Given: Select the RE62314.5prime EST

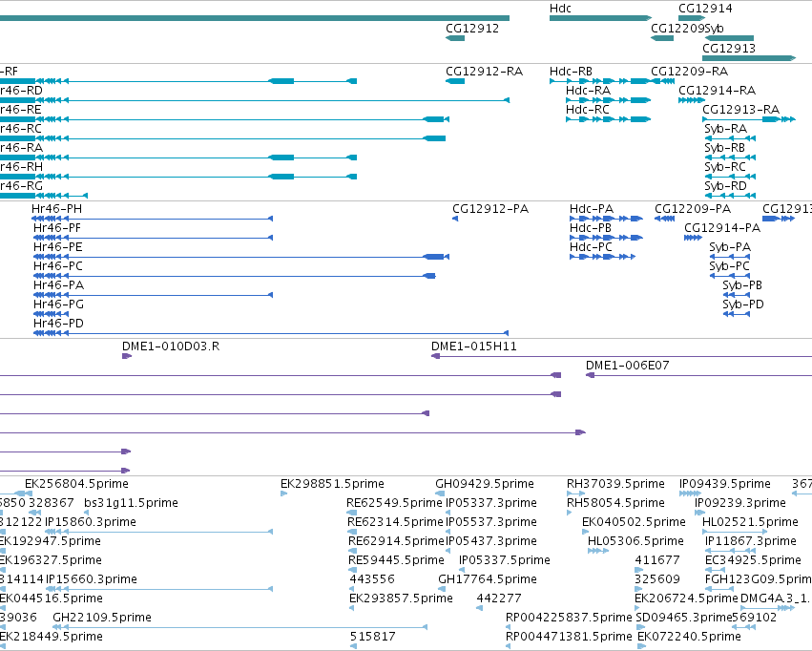Looking at the screenshot, I should coord(352,532).
